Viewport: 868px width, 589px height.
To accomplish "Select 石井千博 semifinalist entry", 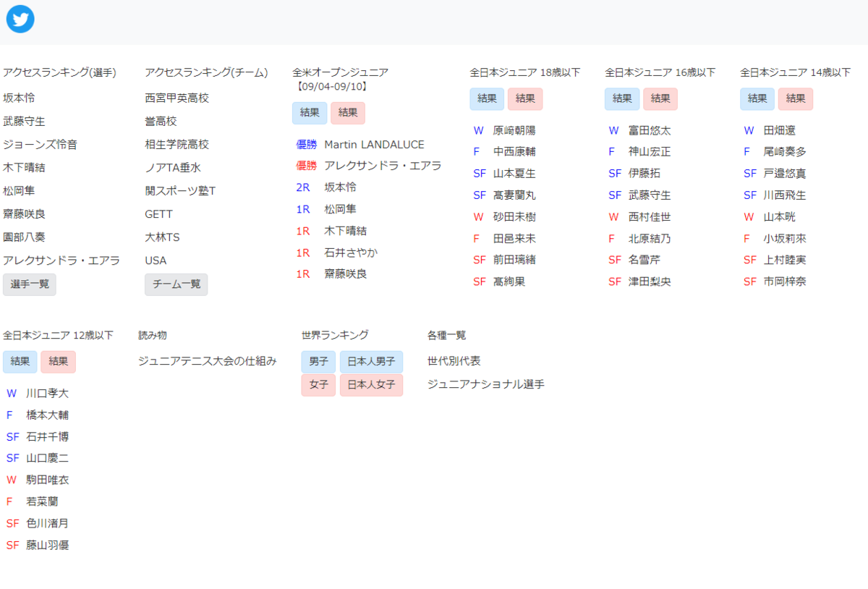I will point(48,437).
